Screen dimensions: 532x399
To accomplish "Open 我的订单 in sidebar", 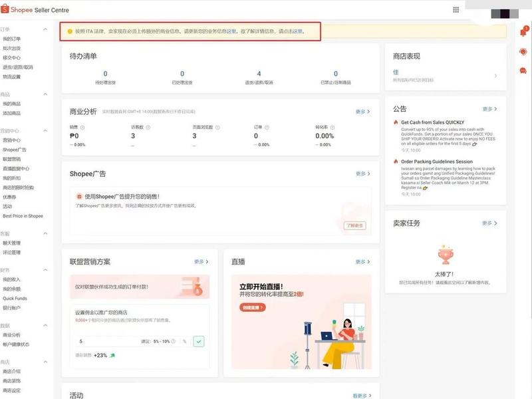I will pos(11,39).
